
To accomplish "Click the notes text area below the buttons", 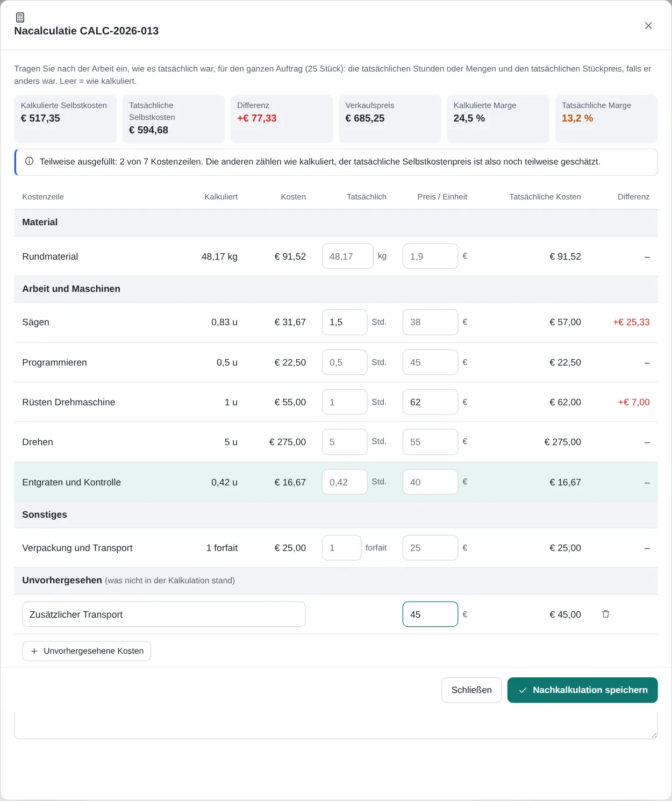I will click(x=336, y=725).
